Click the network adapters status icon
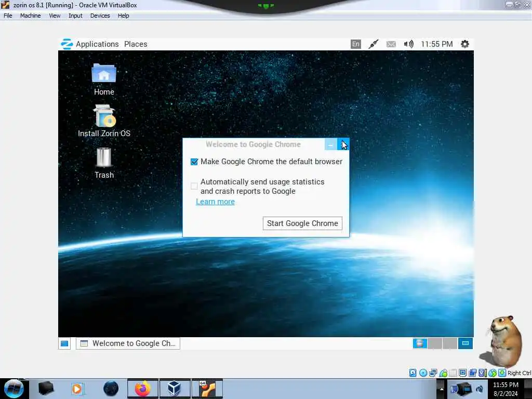 (433, 373)
